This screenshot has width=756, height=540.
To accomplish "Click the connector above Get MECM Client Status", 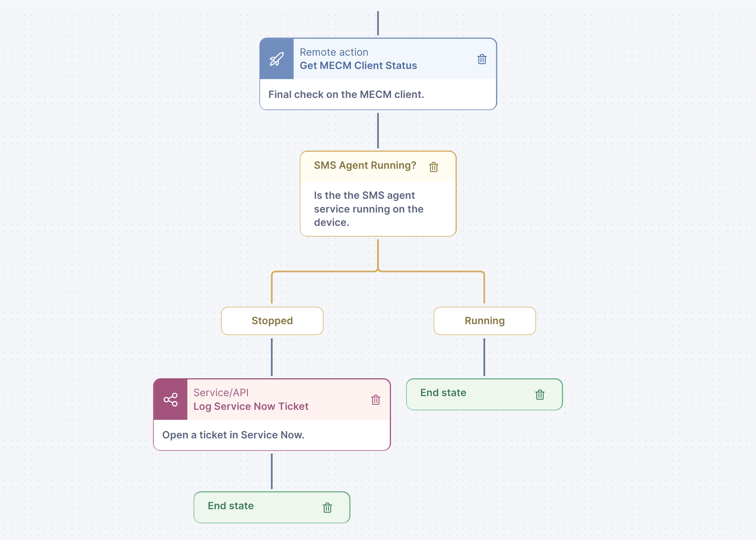I will [378, 22].
